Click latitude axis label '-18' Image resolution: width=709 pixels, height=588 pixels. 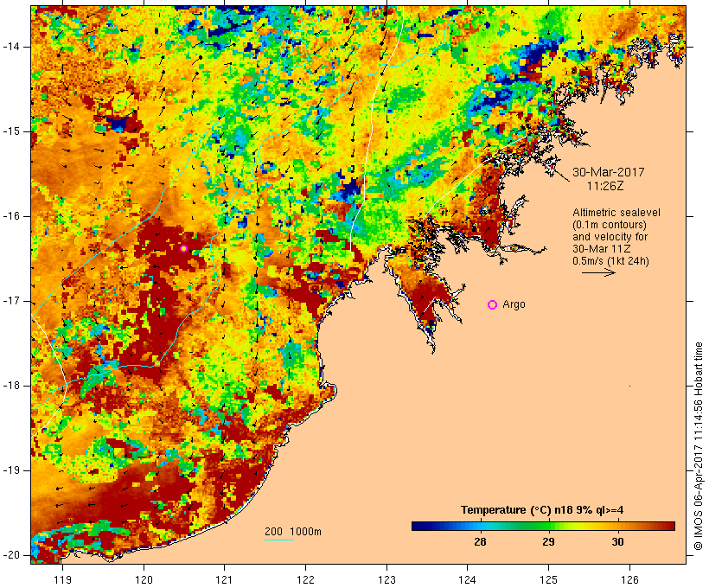coord(11,386)
